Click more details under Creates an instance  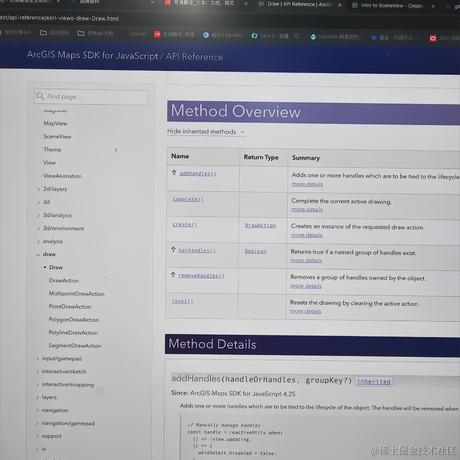point(307,235)
